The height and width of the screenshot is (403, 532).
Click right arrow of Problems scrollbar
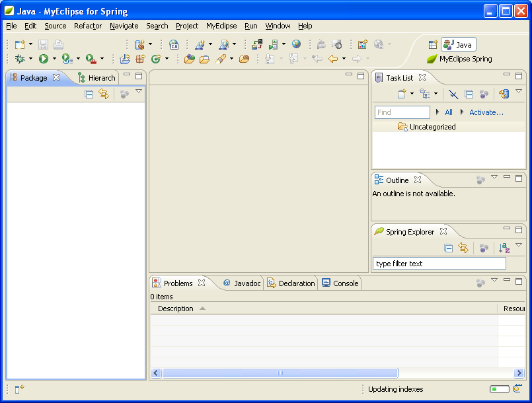519,373
